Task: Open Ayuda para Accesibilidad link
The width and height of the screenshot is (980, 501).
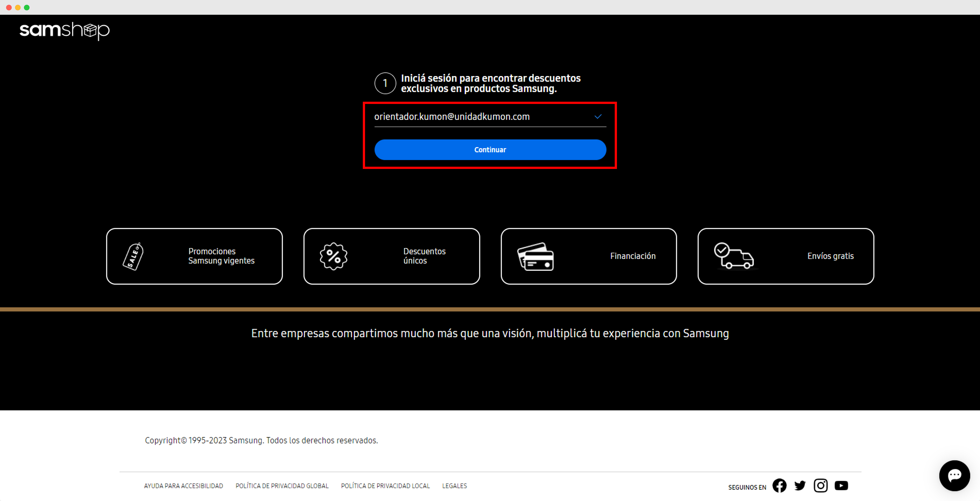Action: point(183,486)
